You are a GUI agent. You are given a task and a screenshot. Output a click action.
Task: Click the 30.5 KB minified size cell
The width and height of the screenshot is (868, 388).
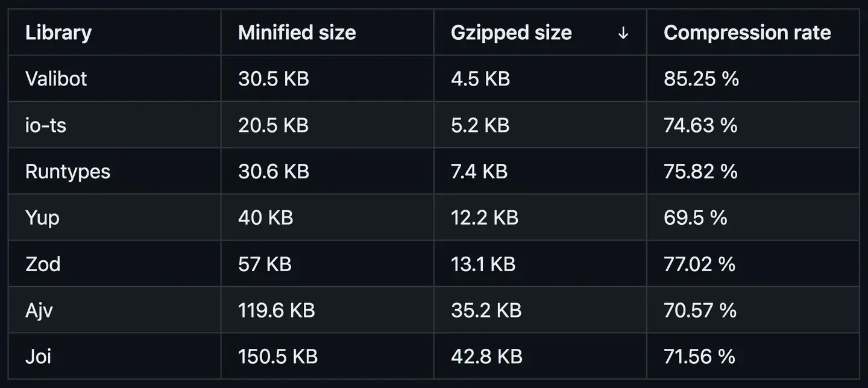pos(273,79)
